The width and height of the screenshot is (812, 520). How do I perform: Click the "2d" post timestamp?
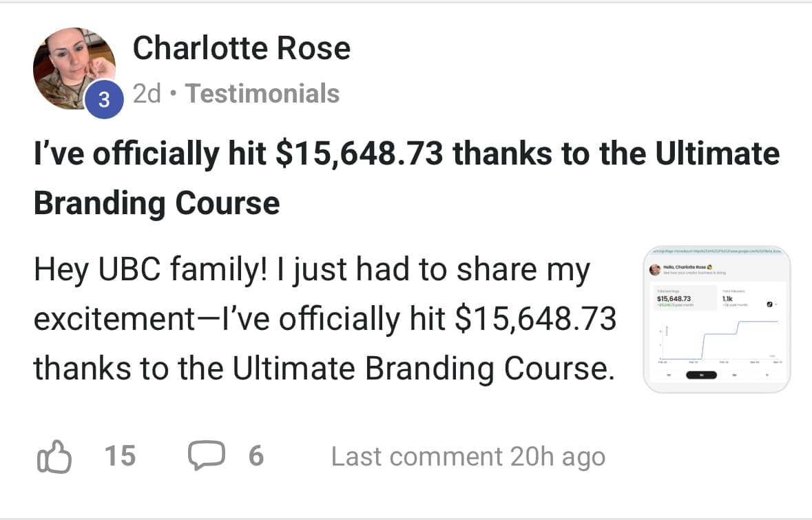pos(146,94)
